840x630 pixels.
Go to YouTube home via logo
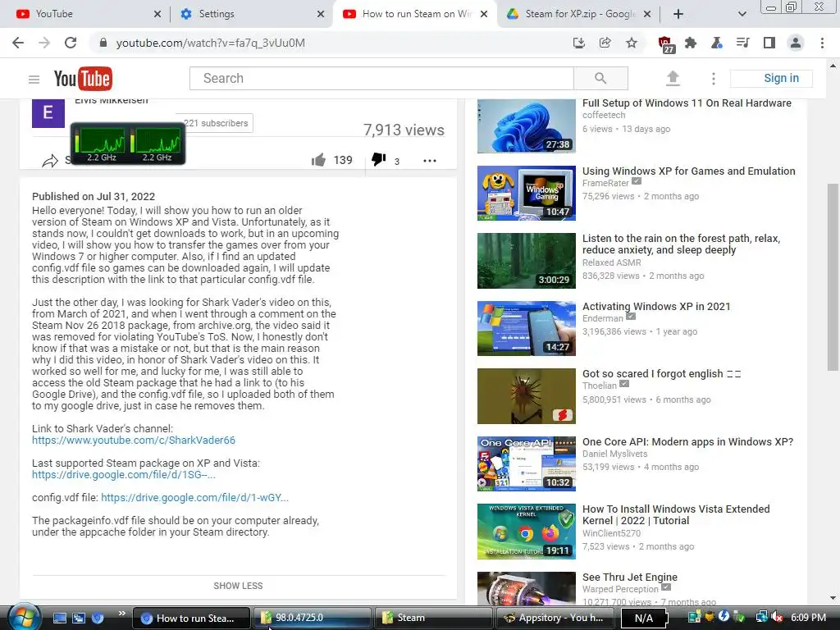click(83, 79)
